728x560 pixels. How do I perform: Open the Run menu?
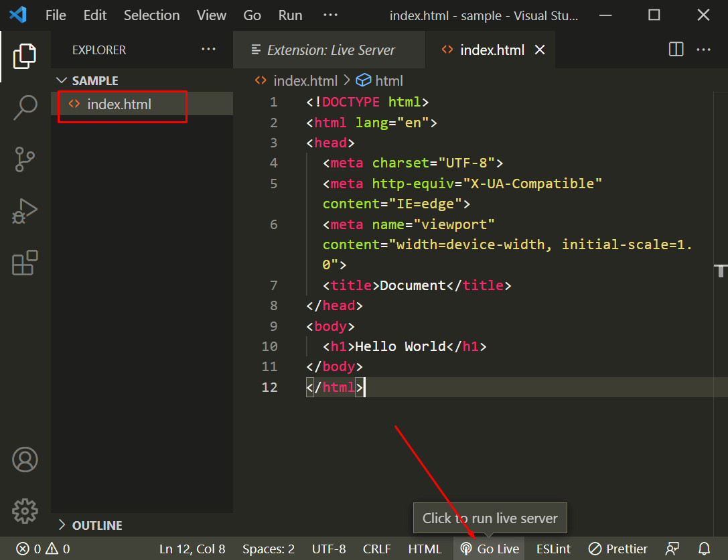point(290,15)
